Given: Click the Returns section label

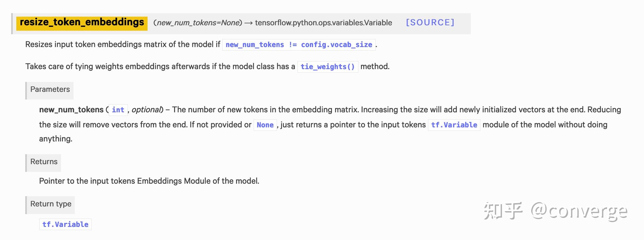Looking at the screenshot, I should tap(44, 162).
